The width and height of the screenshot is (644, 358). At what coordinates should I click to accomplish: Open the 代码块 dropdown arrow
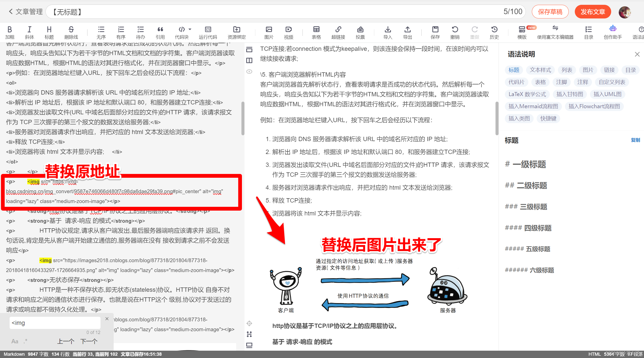(x=190, y=29)
